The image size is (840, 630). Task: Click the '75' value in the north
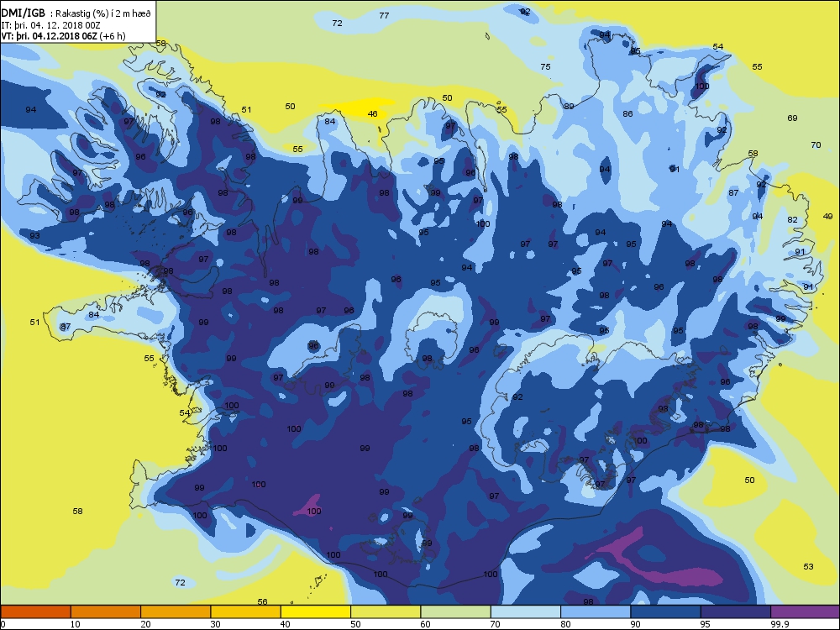point(545,67)
